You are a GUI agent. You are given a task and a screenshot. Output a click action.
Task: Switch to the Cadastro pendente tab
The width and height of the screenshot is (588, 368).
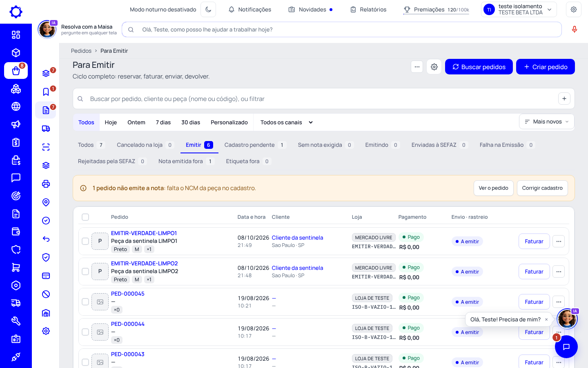coord(255,145)
